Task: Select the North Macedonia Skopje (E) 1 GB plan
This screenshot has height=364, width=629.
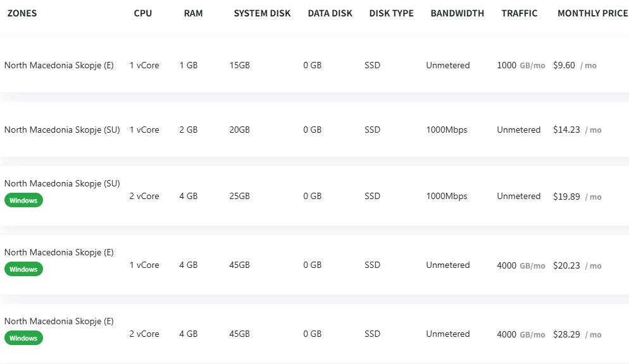Action: pyautogui.click(x=314, y=65)
